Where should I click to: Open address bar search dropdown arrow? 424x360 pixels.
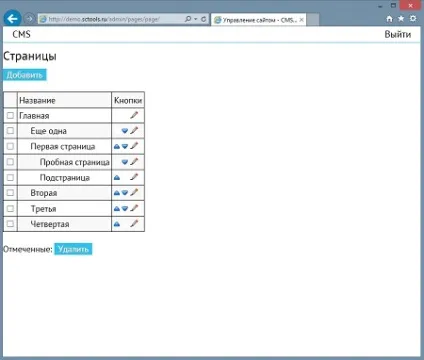pyautogui.click(x=196, y=19)
